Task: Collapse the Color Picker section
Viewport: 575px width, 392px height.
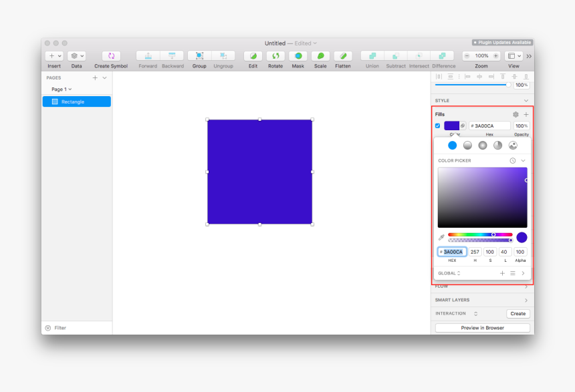Action: [524, 160]
